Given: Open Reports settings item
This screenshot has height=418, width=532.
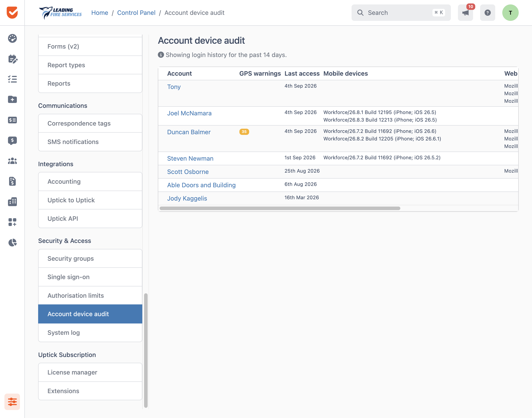Looking at the screenshot, I should (x=90, y=83).
